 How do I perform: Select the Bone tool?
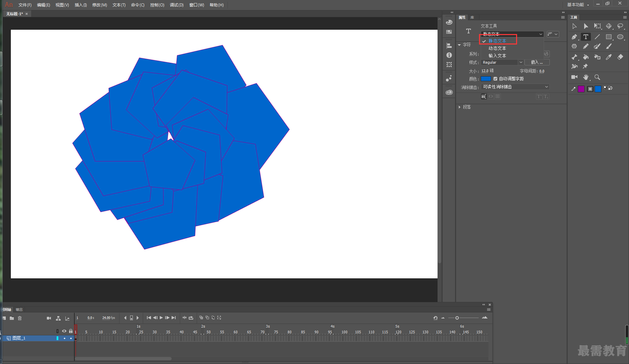click(574, 57)
